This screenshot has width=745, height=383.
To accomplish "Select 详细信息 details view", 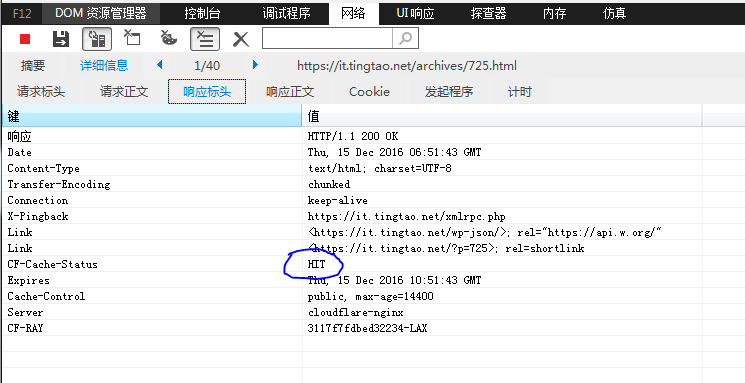I will tap(104, 65).
